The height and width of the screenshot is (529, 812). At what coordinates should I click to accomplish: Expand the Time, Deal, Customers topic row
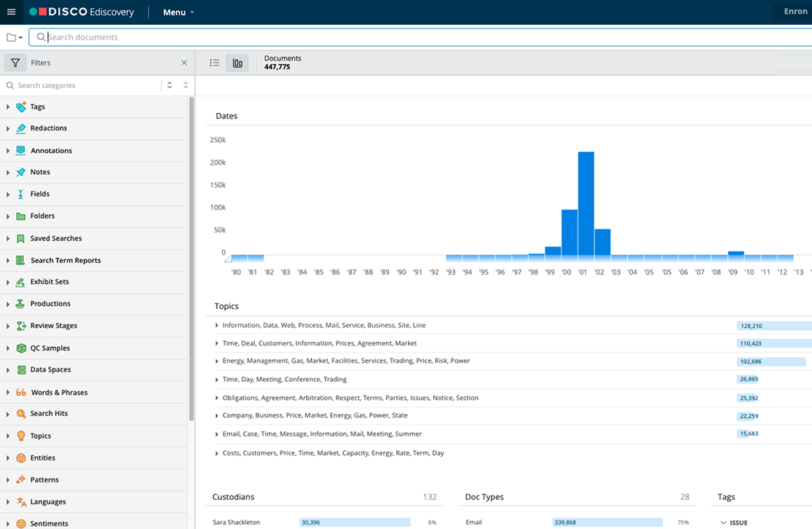pyautogui.click(x=216, y=343)
